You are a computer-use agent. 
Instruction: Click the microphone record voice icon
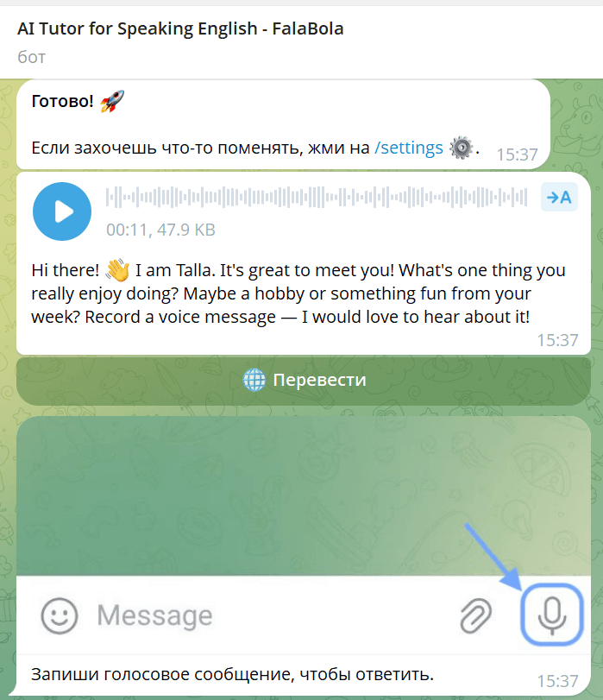552,615
